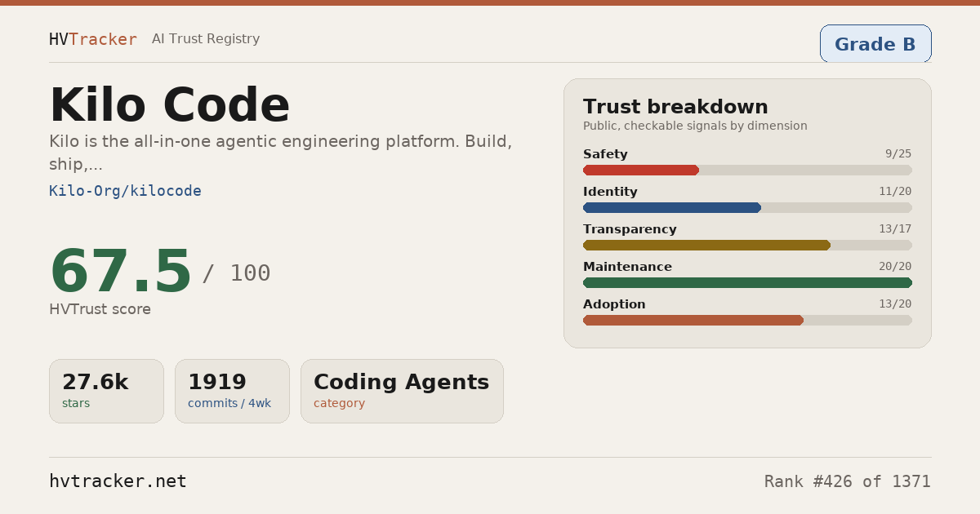Click the Transparency 13/17 score value
This screenshot has width=980, height=514.
tap(895, 229)
